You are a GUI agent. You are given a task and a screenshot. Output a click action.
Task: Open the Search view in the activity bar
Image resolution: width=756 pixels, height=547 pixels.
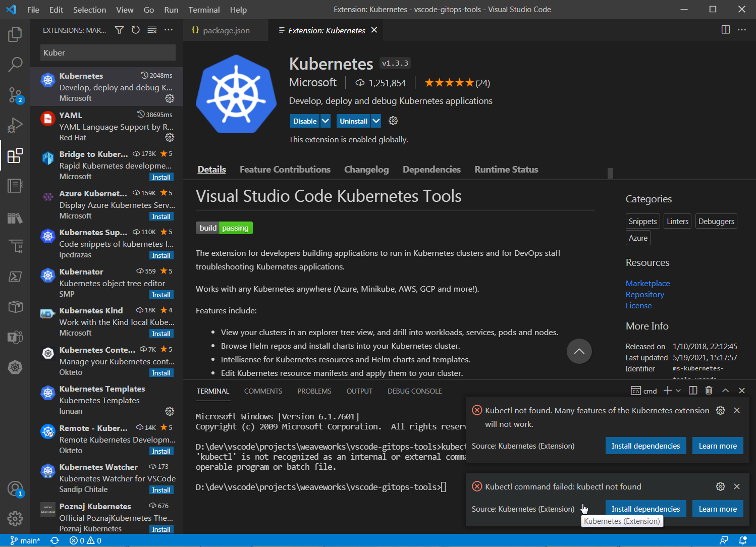point(15,65)
